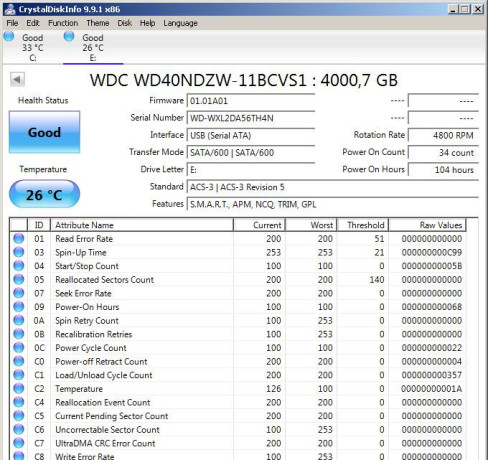
Task: Click status orb for Load/Unload Cycle Count
Action: [x=19, y=375]
